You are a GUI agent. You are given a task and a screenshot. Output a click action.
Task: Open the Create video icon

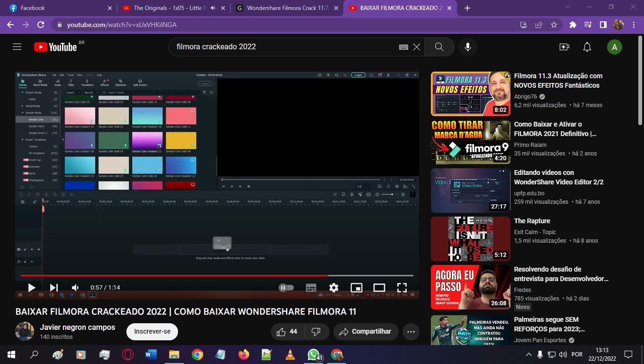coord(564,47)
